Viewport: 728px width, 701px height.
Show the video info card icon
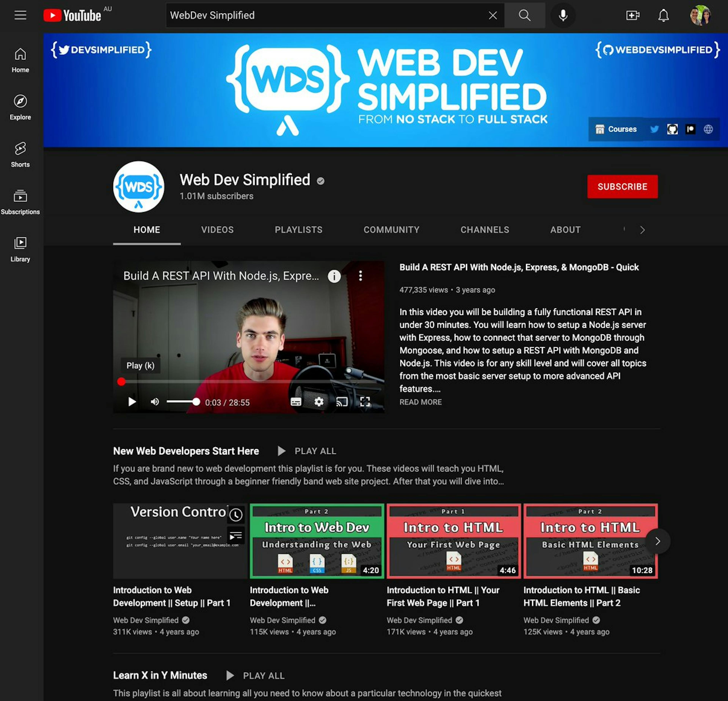(334, 276)
